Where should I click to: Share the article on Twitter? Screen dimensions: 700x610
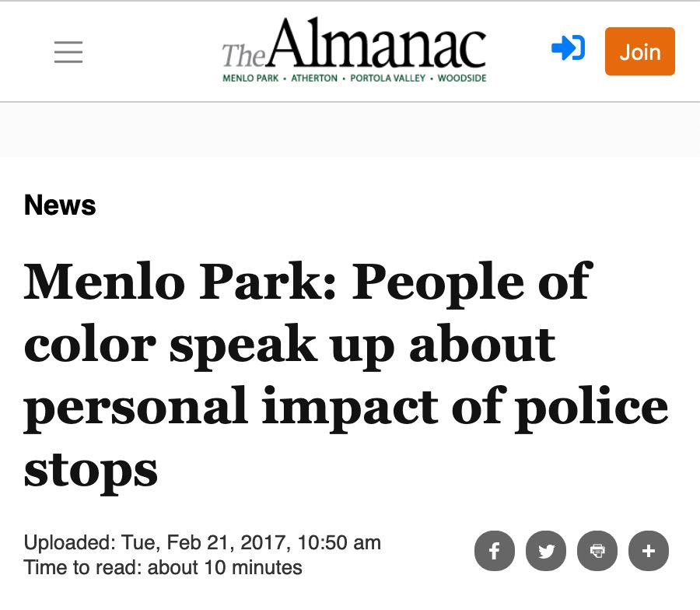[x=546, y=551]
